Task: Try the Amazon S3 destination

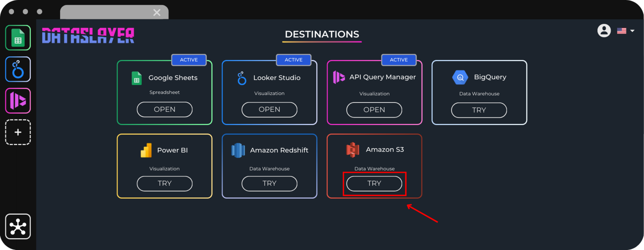Action: click(x=374, y=183)
